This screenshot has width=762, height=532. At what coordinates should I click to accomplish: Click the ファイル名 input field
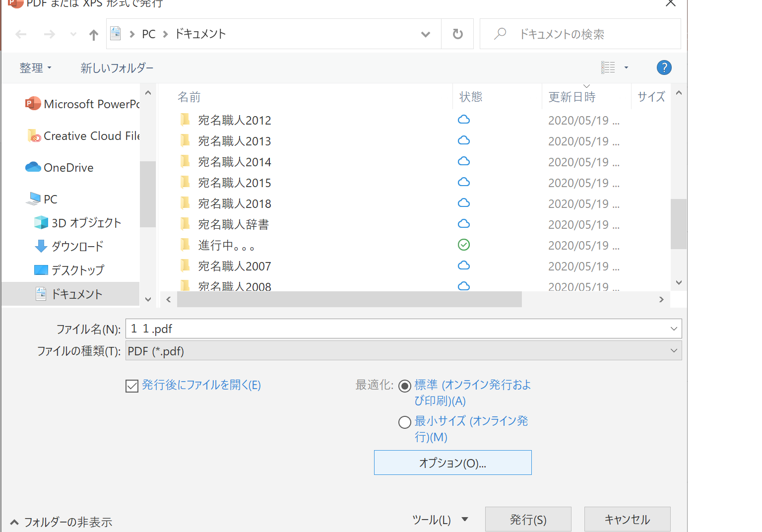click(397, 329)
